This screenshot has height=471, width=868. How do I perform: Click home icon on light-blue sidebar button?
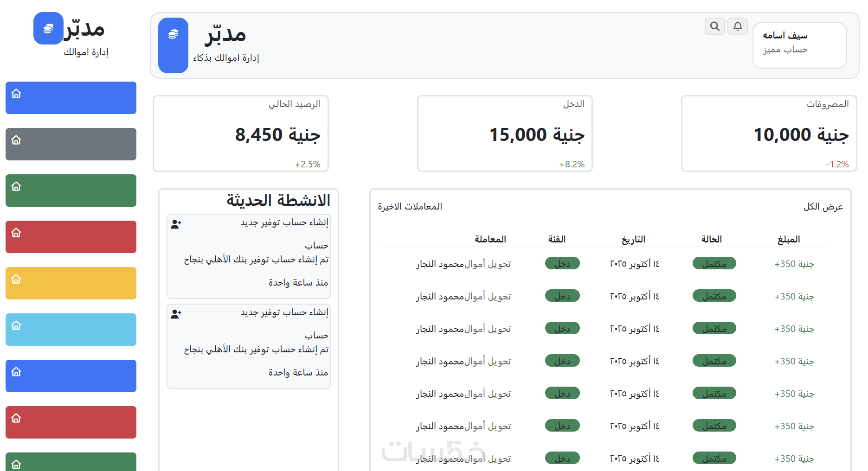(x=16, y=325)
